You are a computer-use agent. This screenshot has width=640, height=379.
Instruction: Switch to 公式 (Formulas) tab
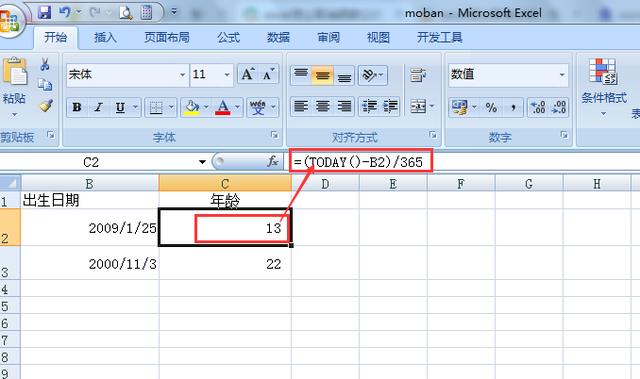point(229,38)
